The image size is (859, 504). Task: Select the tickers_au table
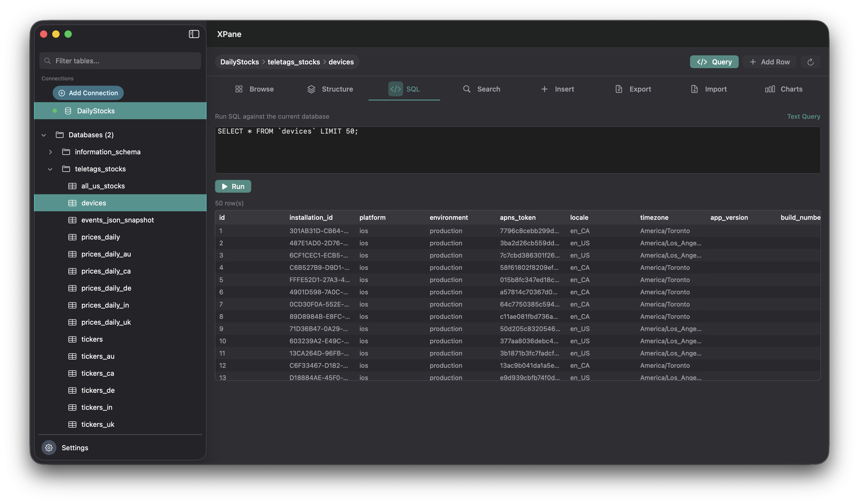pyautogui.click(x=120, y=357)
